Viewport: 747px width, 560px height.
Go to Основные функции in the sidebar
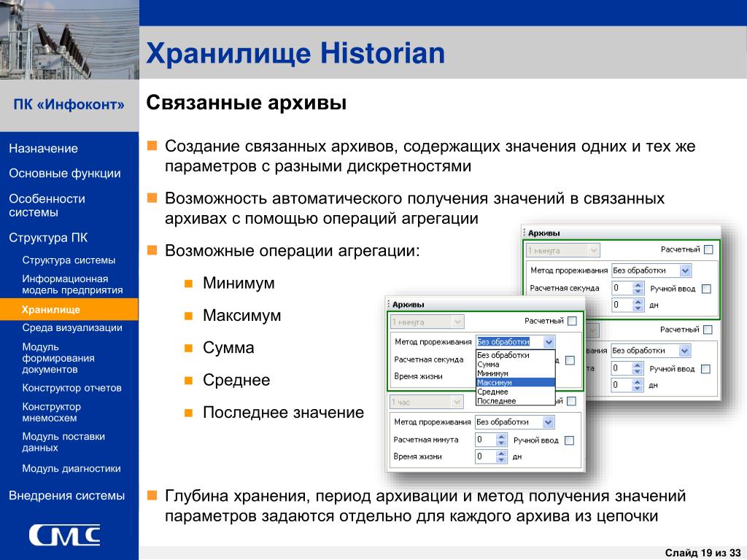tap(65, 174)
